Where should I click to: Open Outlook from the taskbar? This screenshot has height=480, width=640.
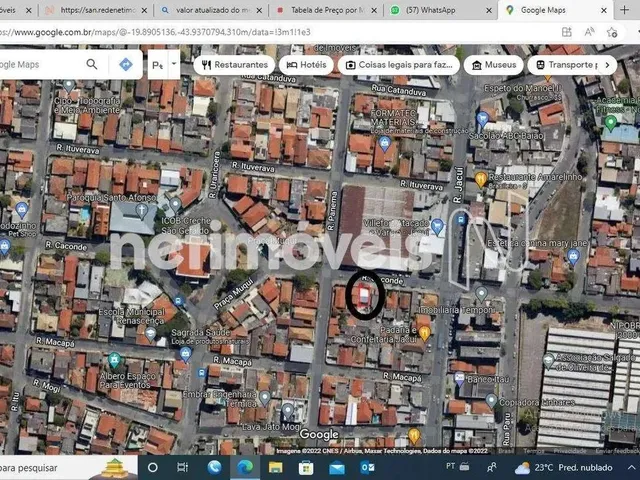point(367,467)
